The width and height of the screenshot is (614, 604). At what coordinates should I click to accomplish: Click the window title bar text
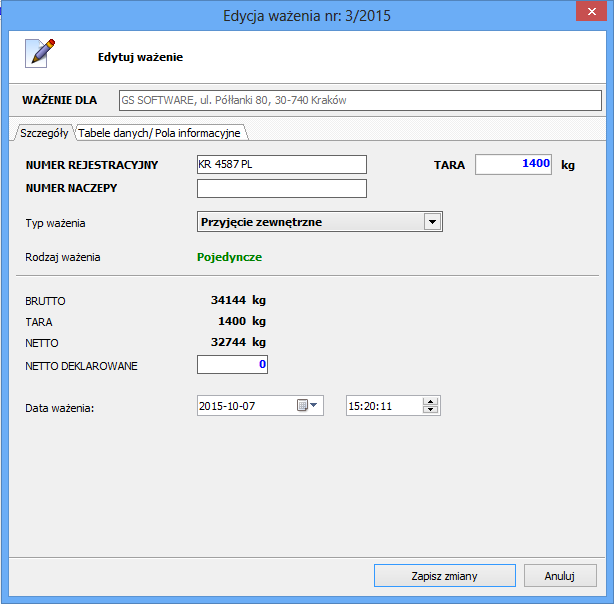[x=305, y=14]
